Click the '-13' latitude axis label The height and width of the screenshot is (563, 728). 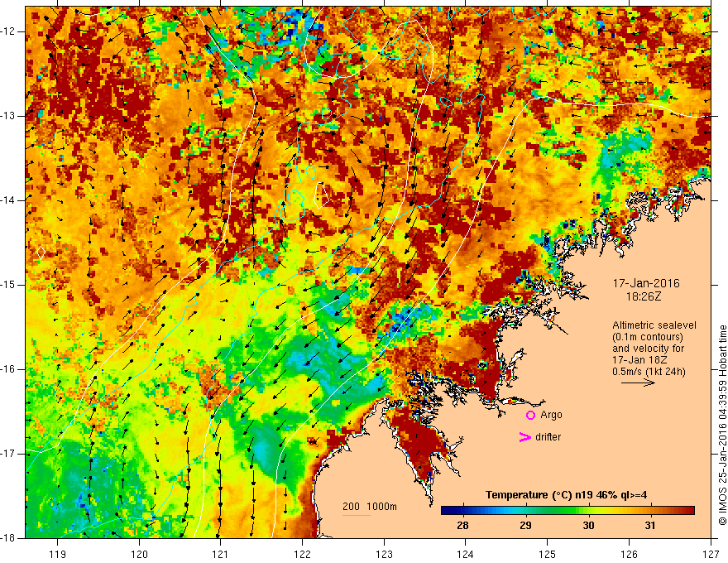point(8,116)
